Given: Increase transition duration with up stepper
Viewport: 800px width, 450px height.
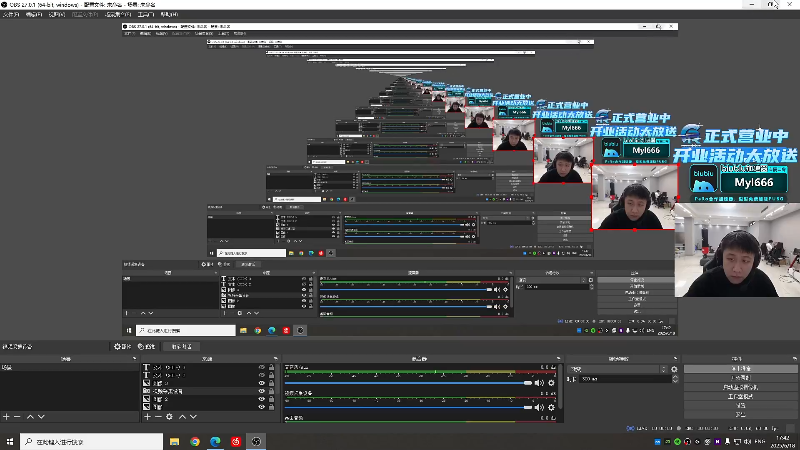Looking at the screenshot, I should click(675, 377).
